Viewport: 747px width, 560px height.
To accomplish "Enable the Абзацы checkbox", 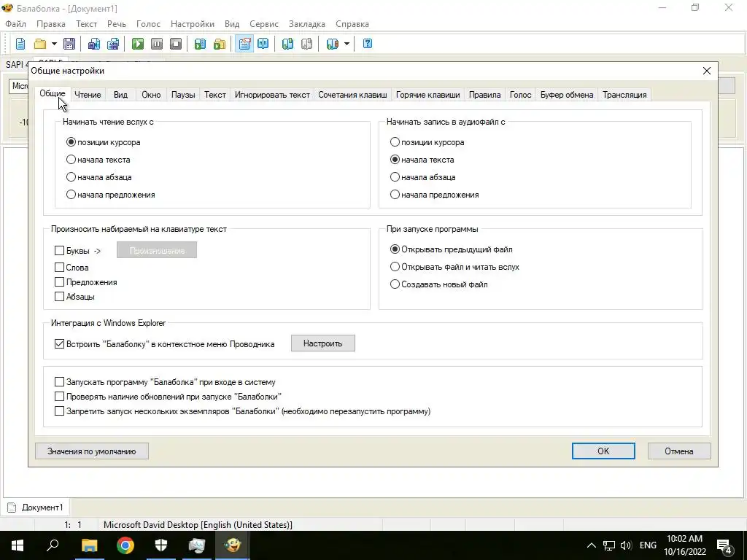I will [60, 297].
